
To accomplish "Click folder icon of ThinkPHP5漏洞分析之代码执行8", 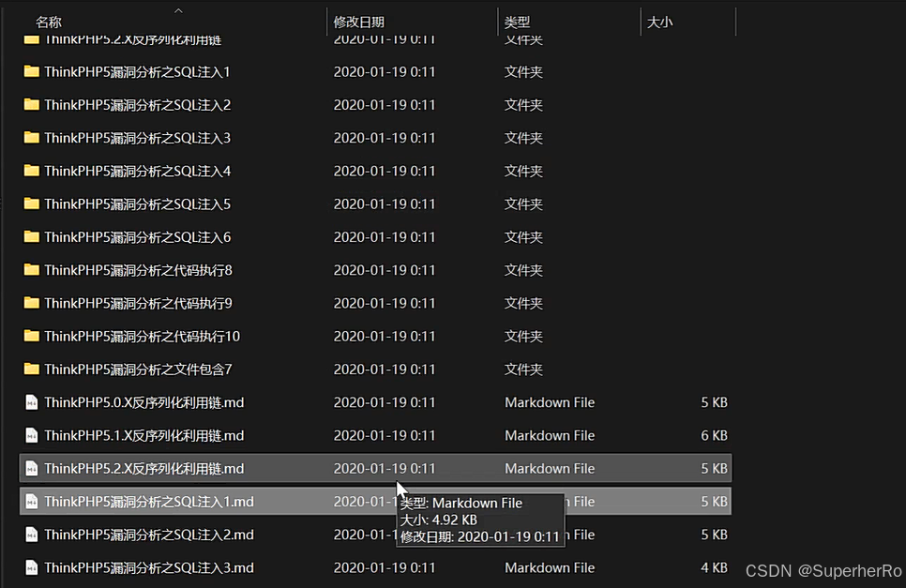I will 32,270.
